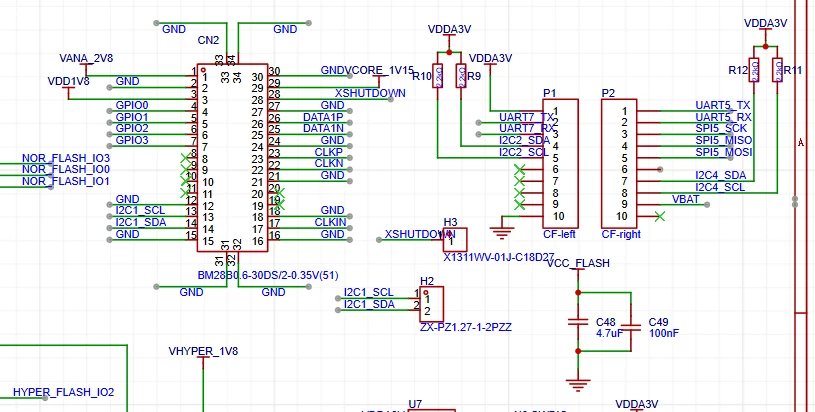Click the GPIO0 net label
Image resolution: width=815 pixels, height=412 pixels.
click(132, 105)
